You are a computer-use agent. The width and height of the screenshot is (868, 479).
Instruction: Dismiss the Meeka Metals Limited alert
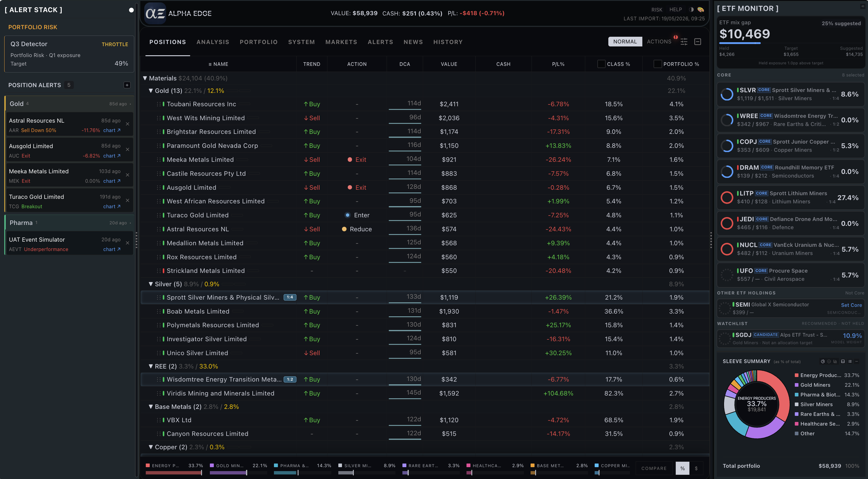point(127,175)
